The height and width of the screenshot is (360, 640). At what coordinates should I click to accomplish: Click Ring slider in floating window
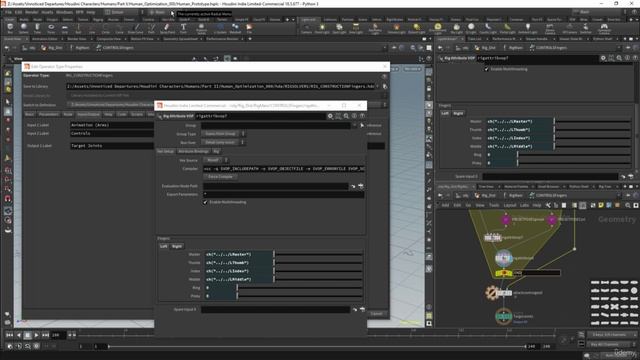(x=299, y=288)
